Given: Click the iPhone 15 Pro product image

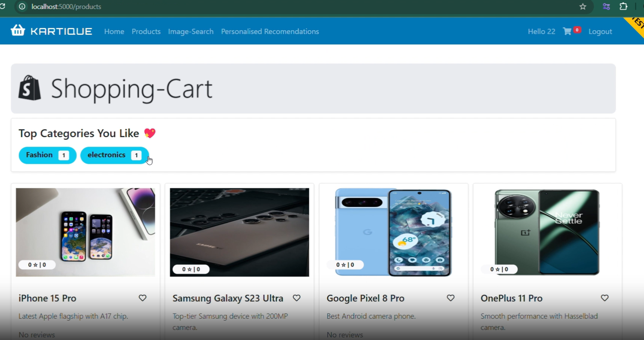Looking at the screenshot, I should [x=85, y=232].
